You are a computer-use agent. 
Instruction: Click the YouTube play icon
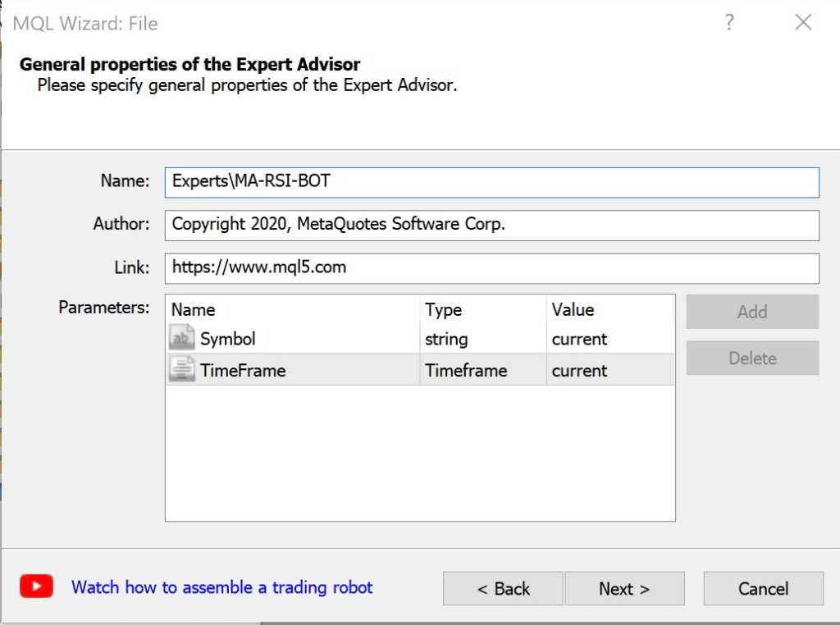point(37,586)
